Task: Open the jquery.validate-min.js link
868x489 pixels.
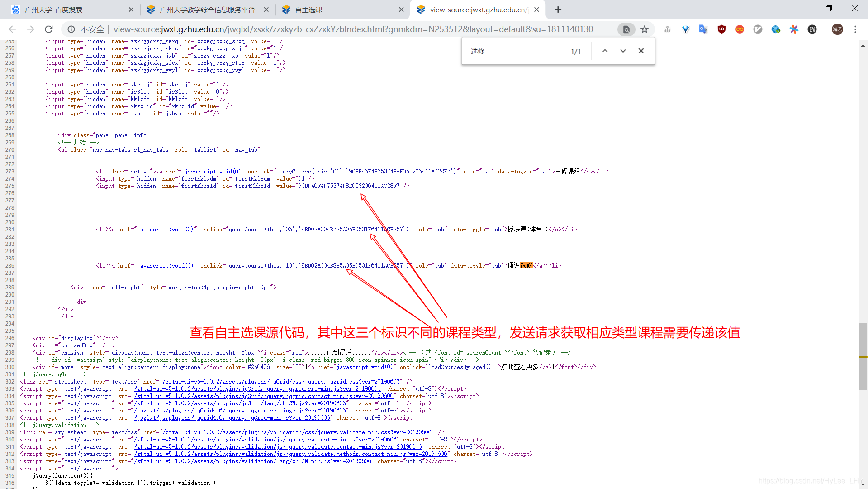Action: point(265,440)
